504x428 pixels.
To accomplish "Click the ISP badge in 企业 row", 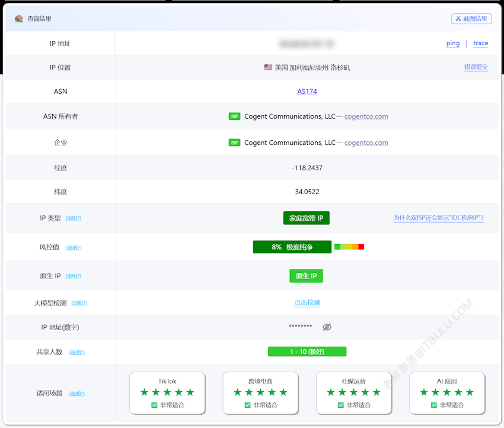I will click(234, 142).
